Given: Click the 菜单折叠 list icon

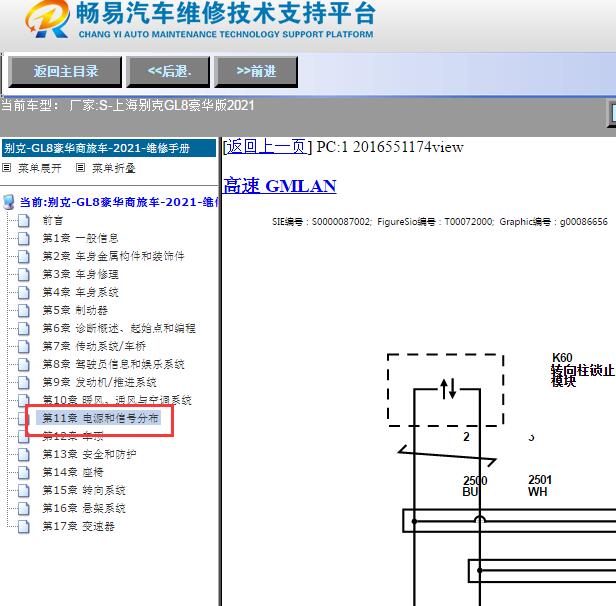Looking at the screenshot, I should (x=80, y=168).
